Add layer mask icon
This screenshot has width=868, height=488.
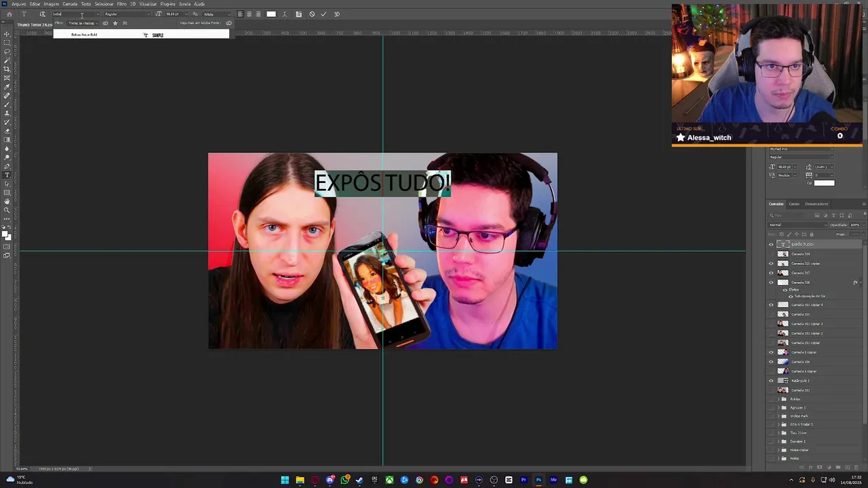(x=820, y=467)
